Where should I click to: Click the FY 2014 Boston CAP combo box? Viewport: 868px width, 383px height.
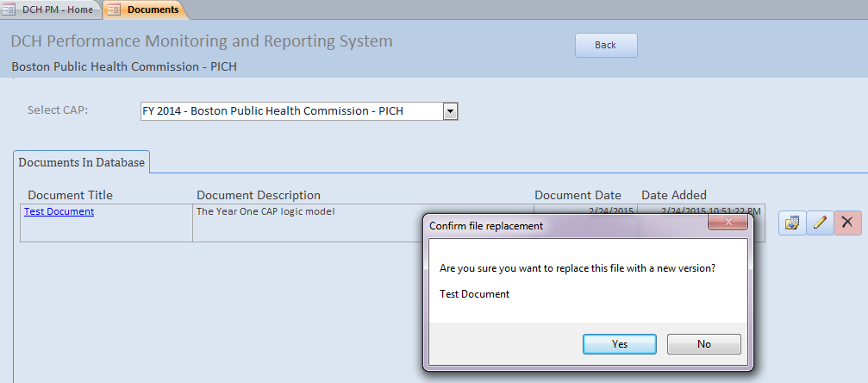coord(291,110)
